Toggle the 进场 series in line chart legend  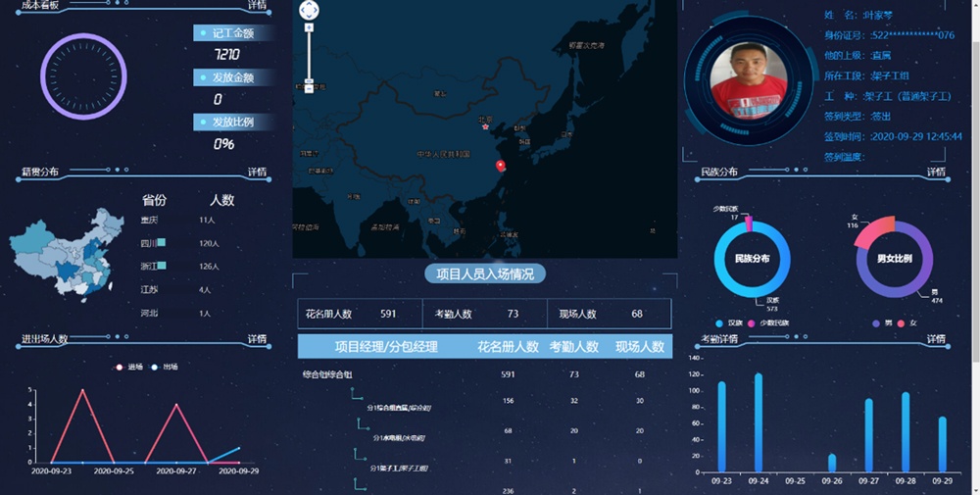128,367
